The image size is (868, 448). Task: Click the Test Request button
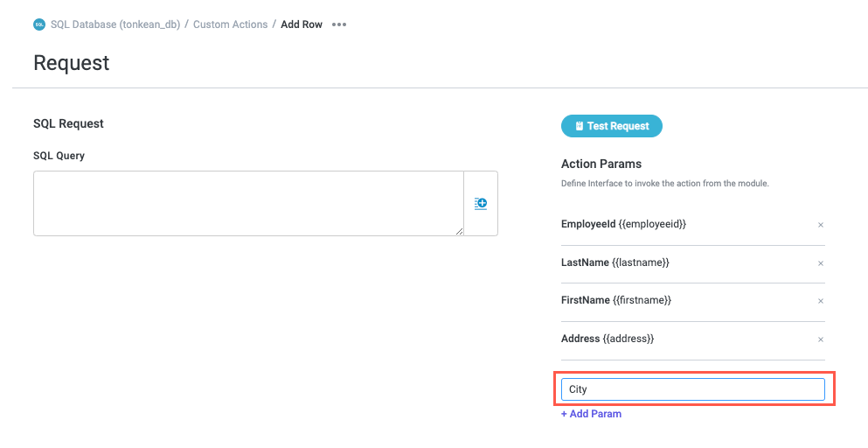pos(612,126)
